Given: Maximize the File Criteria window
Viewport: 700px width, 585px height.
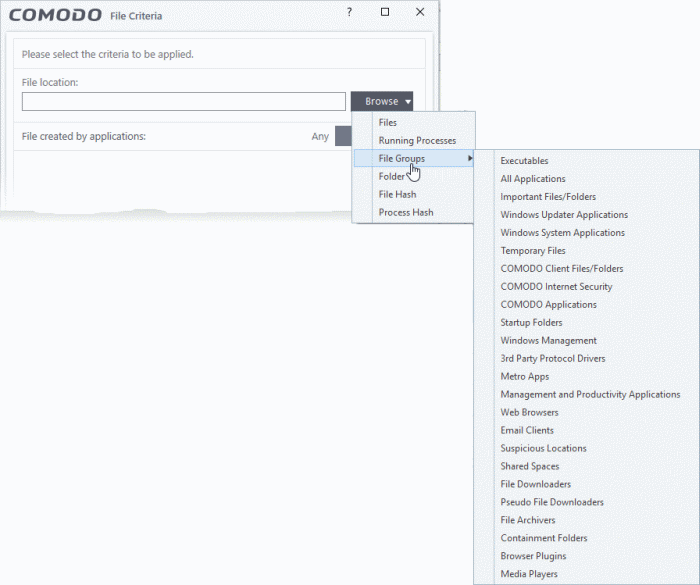Looking at the screenshot, I should click(x=385, y=12).
